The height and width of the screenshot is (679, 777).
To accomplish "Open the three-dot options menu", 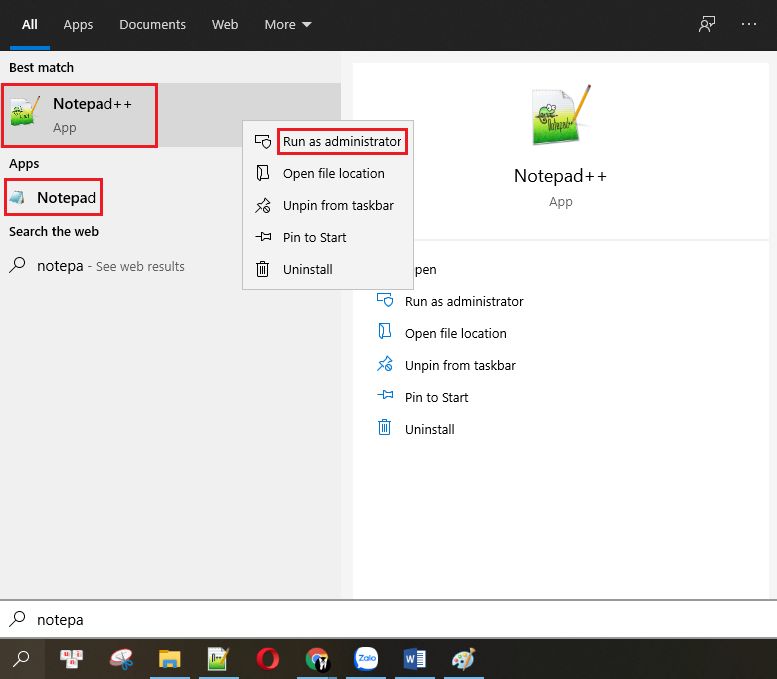I will coord(749,24).
